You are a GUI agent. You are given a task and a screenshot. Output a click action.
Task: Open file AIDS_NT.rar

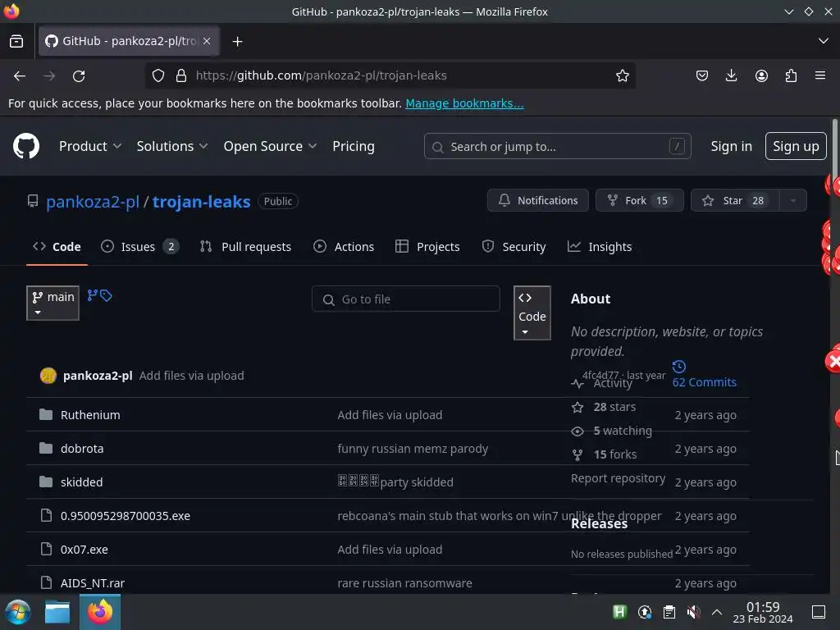click(x=92, y=583)
